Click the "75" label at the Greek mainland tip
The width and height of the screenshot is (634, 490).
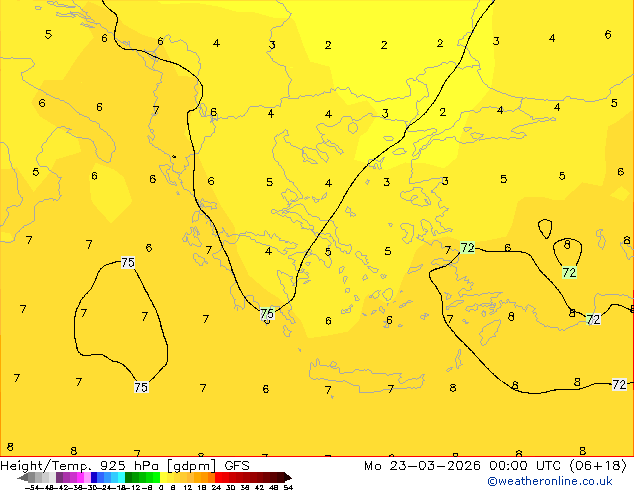(267, 314)
